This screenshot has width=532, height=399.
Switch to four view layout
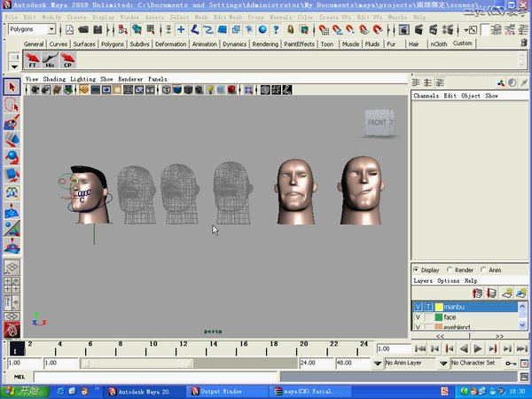[12, 285]
